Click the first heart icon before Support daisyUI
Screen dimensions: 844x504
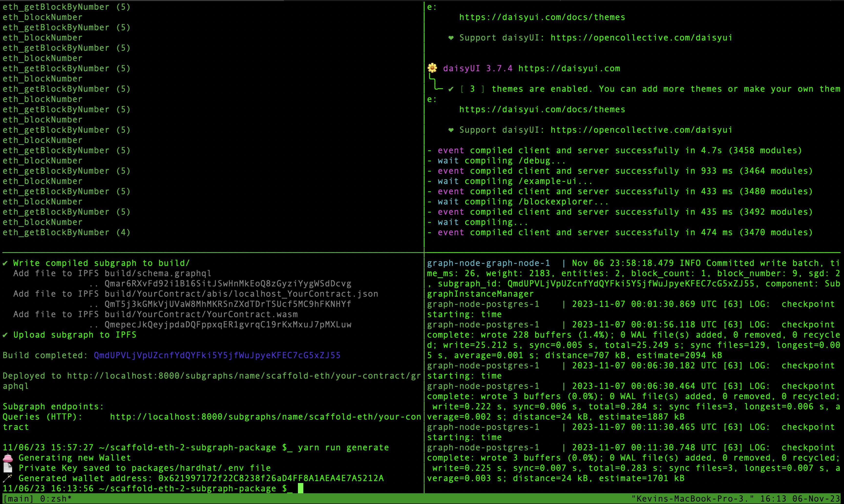(x=451, y=38)
